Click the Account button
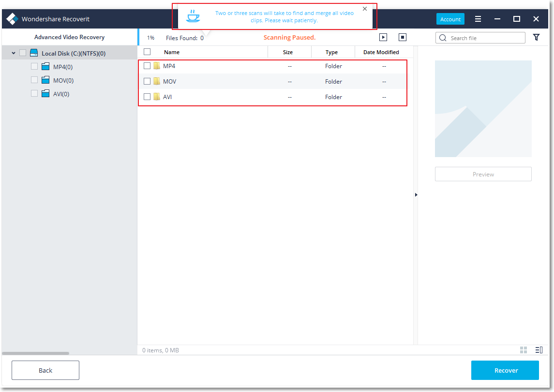The height and width of the screenshot is (392, 554). [x=450, y=19]
